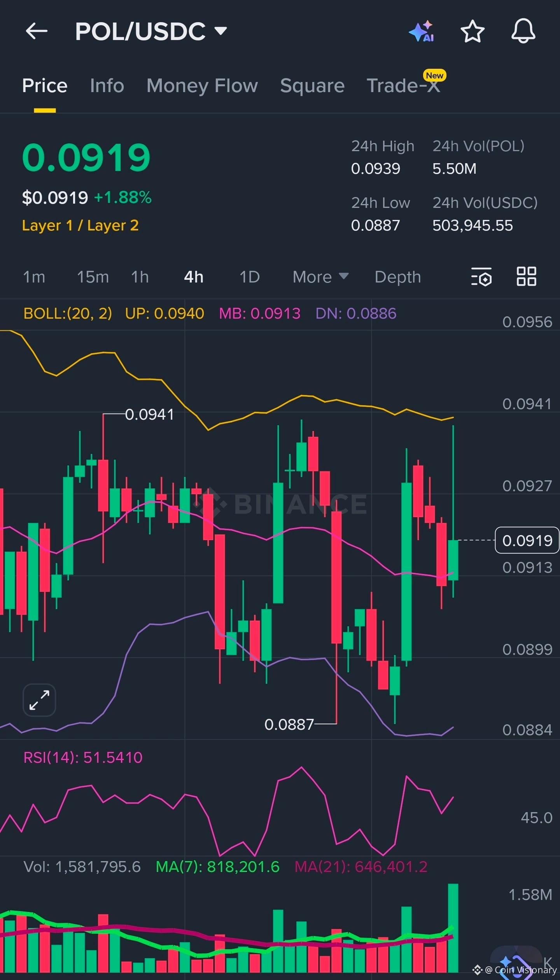Tap the 24h High value 0.0939
Screen dimensions: 560x980
click(x=376, y=169)
